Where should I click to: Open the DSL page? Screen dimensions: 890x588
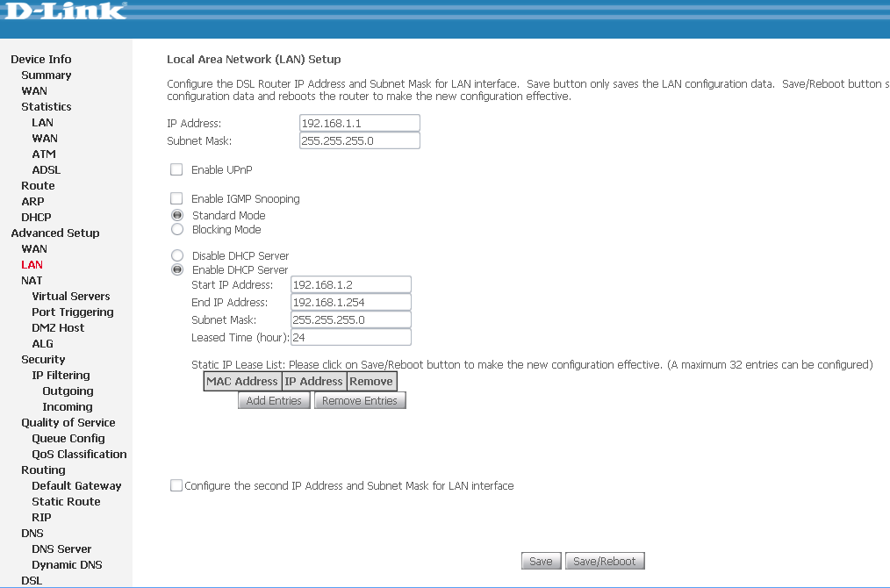[32, 581]
